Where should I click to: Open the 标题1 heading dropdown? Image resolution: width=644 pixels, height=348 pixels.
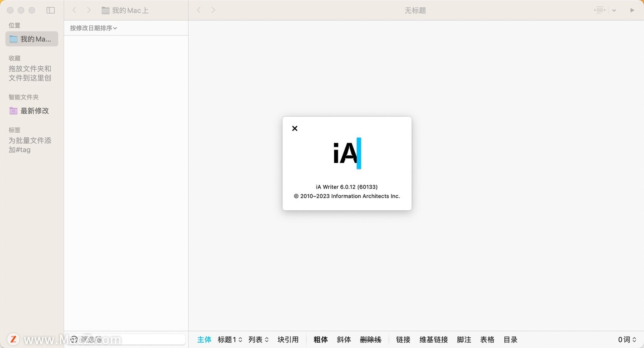point(230,340)
